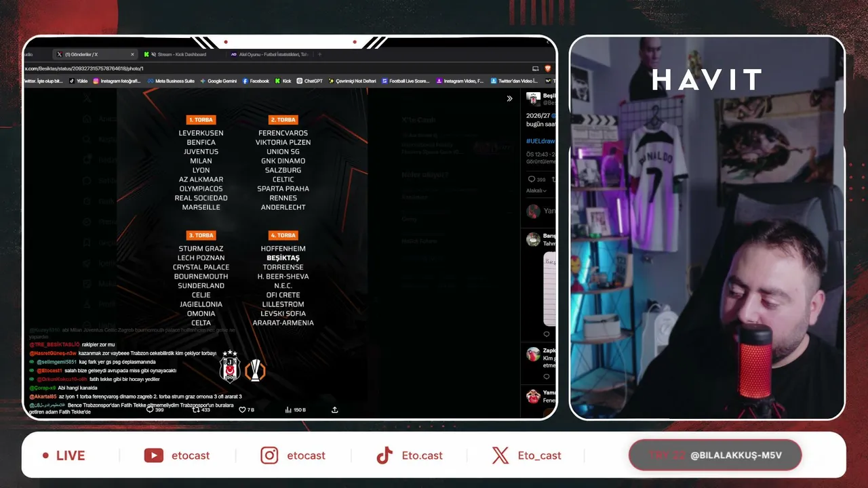Image resolution: width=868 pixels, height=488 pixels.
Task: Click the #UELdraw hashtag in the post
Action: (x=540, y=141)
